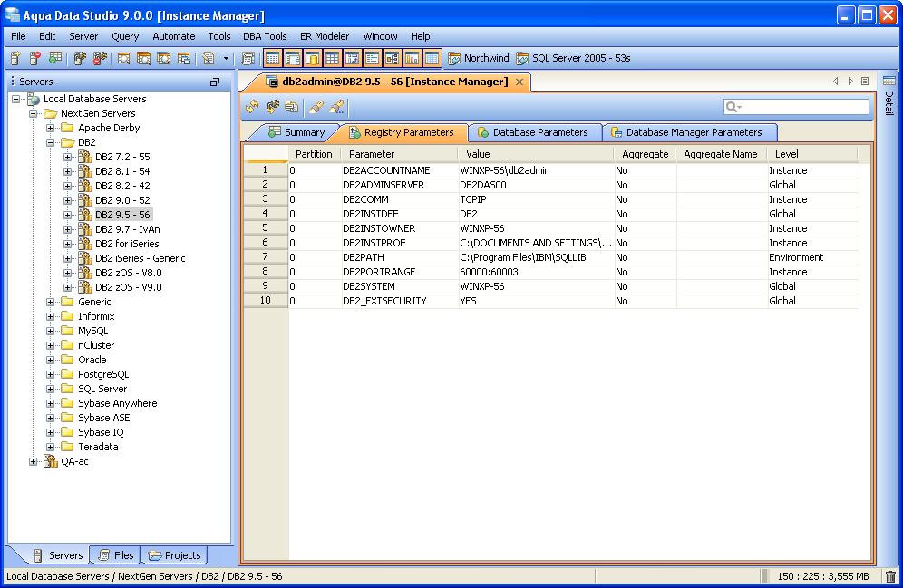Select the DB2 zOS - V9.0 server
903x588 pixels.
(129, 287)
